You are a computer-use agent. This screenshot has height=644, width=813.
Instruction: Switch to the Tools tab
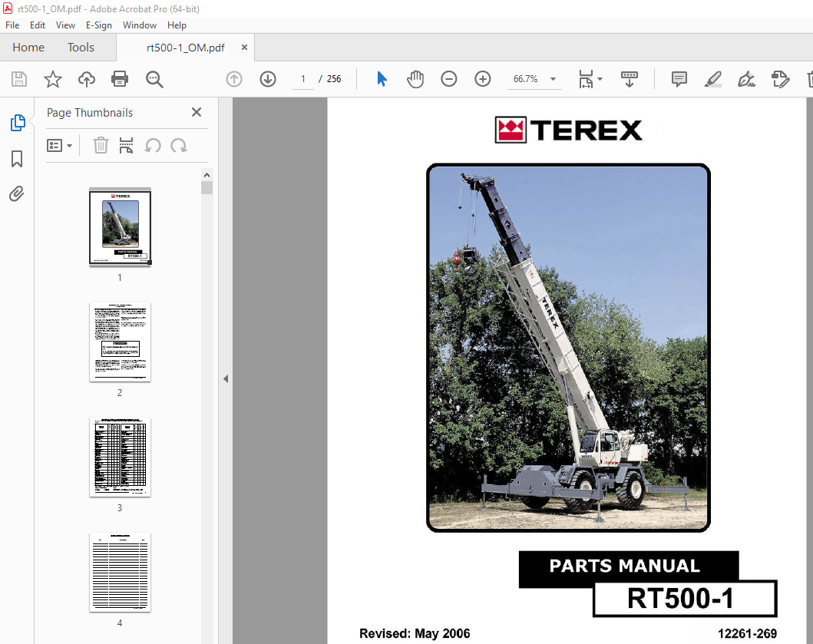[81, 47]
